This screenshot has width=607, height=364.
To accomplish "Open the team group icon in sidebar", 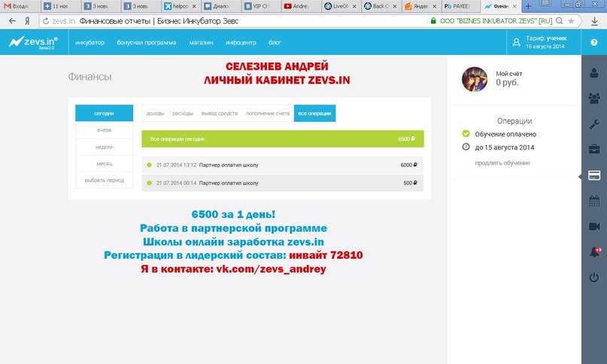I will (594, 98).
